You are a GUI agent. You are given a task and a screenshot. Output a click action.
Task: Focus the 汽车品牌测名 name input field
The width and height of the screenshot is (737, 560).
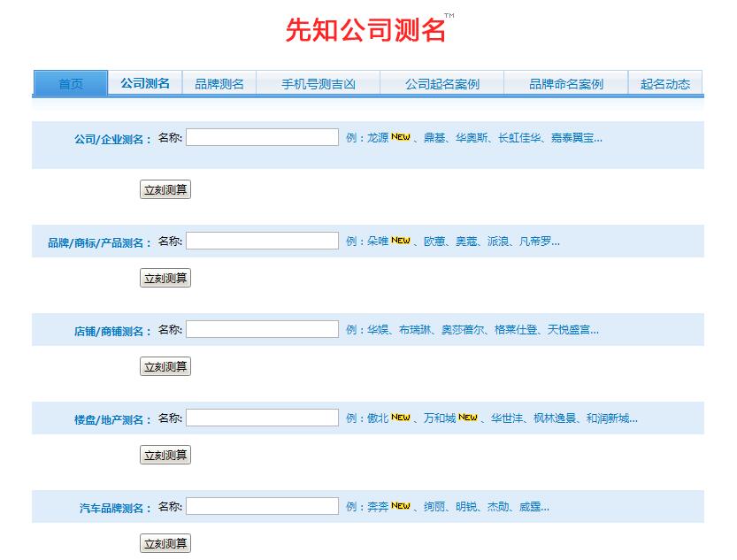click(262, 506)
